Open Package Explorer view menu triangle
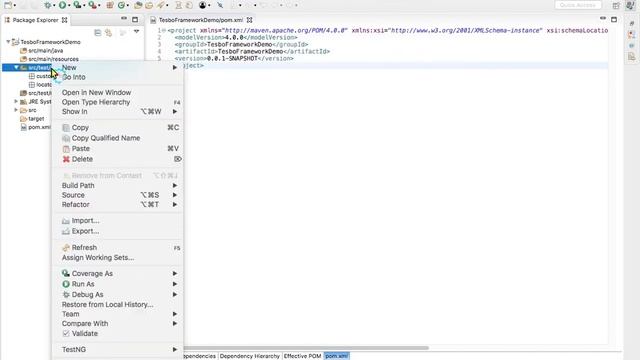The width and height of the screenshot is (640, 360). coord(136,32)
